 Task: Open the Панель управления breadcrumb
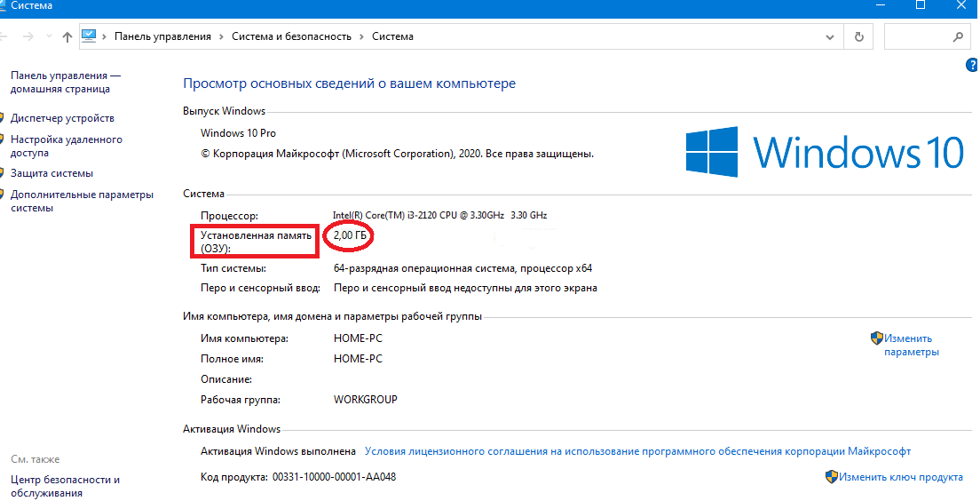[x=162, y=36]
